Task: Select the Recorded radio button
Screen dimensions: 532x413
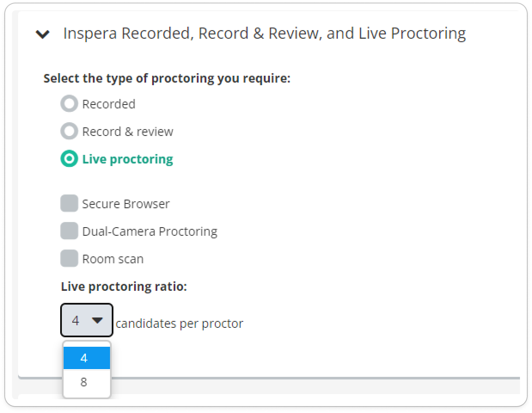Action: [69, 104]
